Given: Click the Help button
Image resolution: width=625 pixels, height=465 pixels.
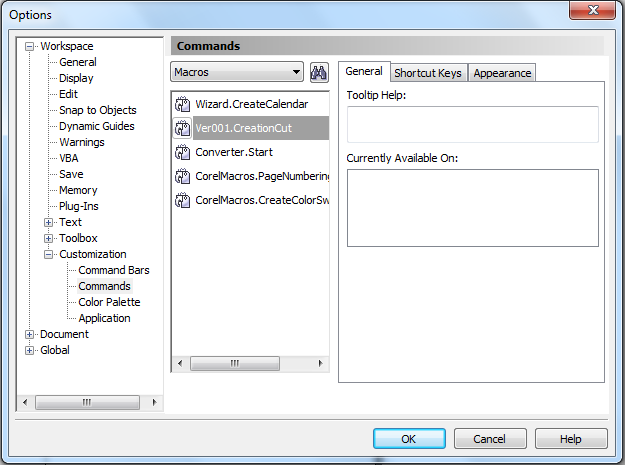Looking at the screenshot, I should [571, 439].
